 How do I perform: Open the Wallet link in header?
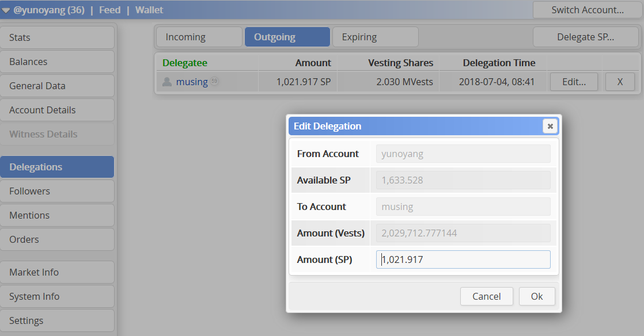(149, 10)
